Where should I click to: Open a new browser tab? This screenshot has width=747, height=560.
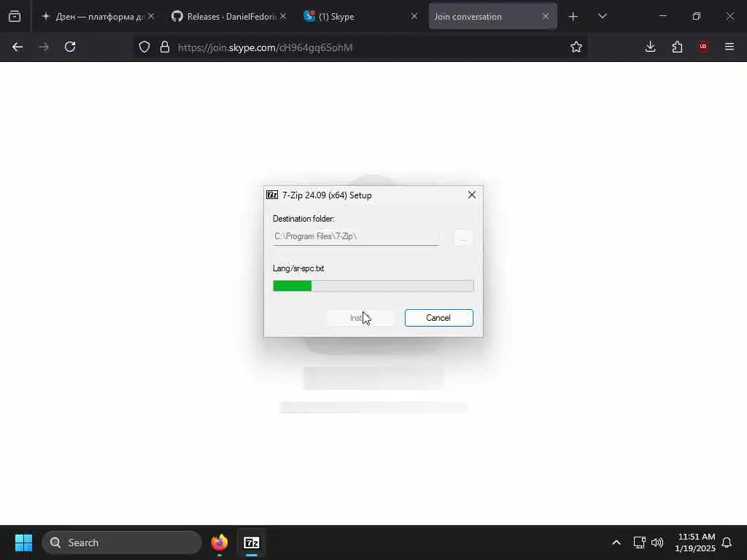tap(573, 17)
